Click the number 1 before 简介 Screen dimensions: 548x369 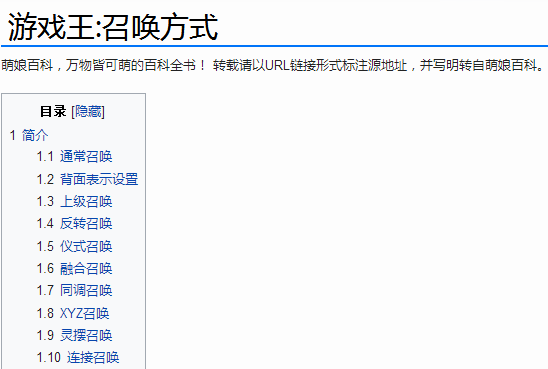click(13, 135)
